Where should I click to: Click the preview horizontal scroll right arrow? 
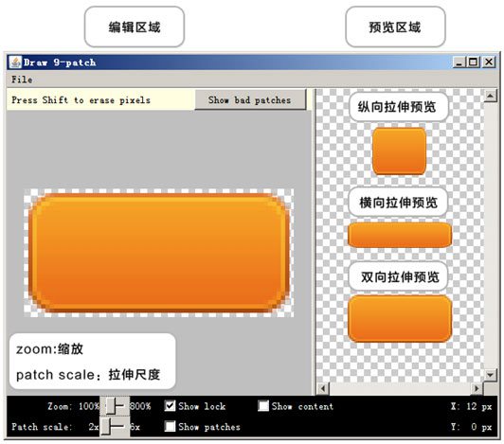click(x=477, y=388)
